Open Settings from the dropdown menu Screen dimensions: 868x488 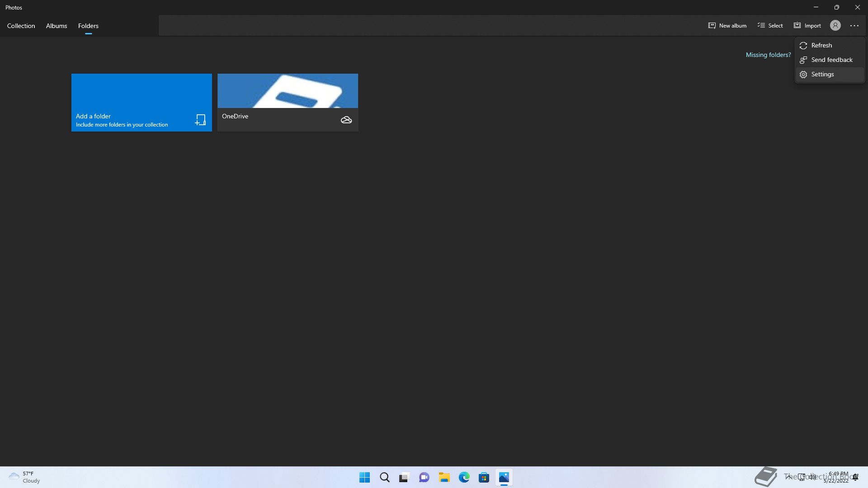point(822,75)
